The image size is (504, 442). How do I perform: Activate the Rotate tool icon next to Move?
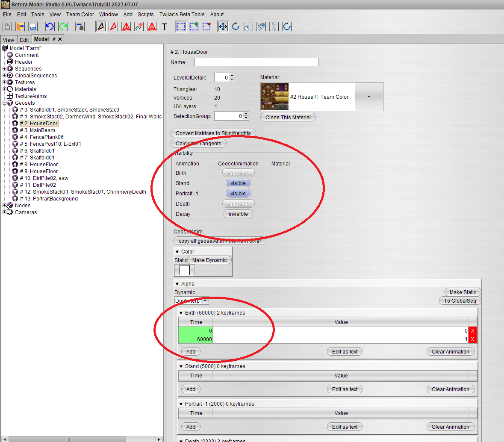[236, 27]
